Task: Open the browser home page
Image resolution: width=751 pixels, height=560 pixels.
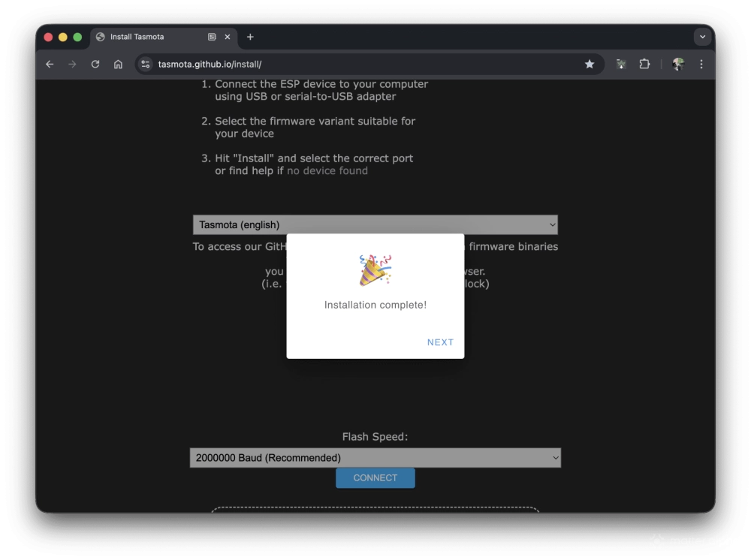Action: click(x=118, y=65)
